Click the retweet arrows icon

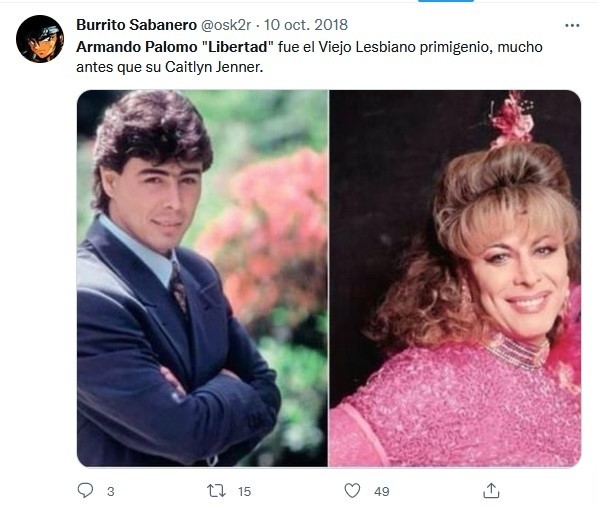coord(216,491)
